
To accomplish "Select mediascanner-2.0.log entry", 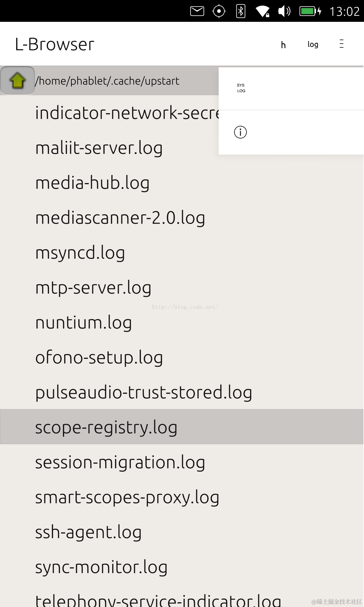I will click(120, 218).
